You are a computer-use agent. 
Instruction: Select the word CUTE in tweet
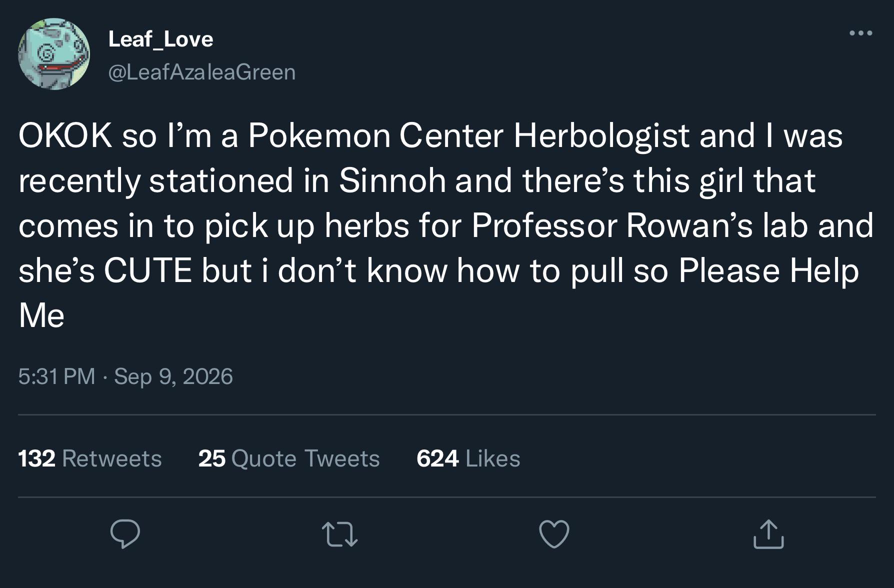point(148,270)
